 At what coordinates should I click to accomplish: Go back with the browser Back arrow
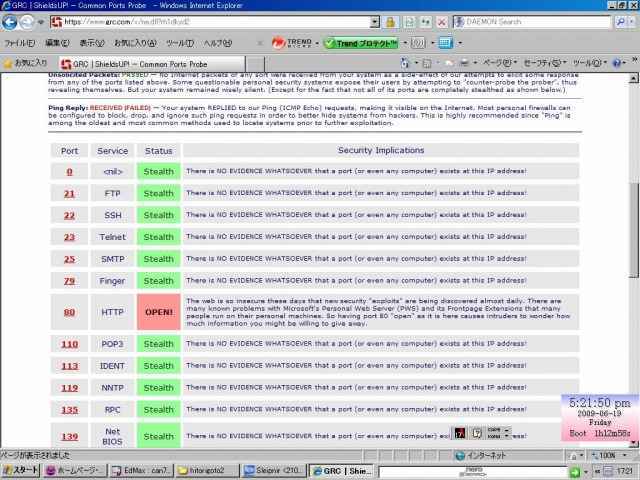coord(10,22)
